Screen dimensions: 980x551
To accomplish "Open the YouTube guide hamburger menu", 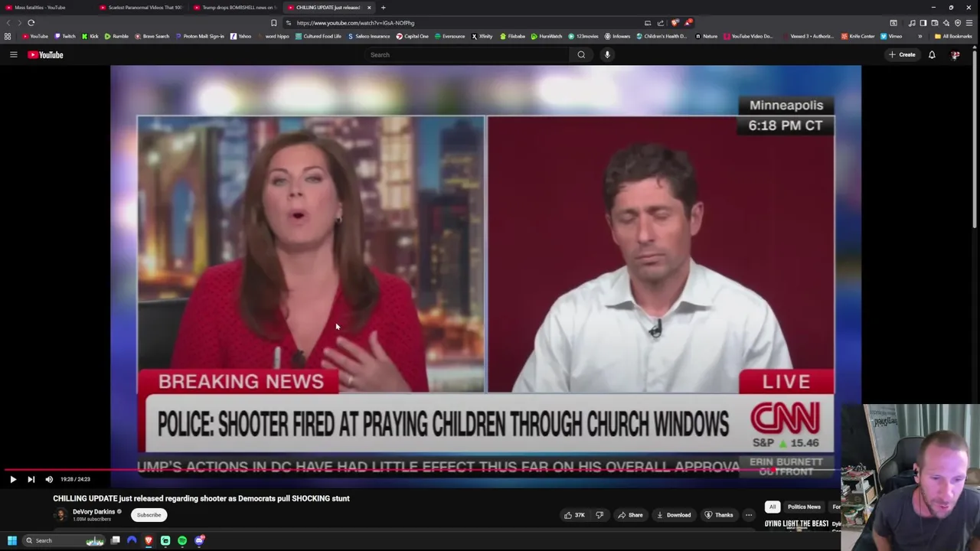I will point(13,54).
